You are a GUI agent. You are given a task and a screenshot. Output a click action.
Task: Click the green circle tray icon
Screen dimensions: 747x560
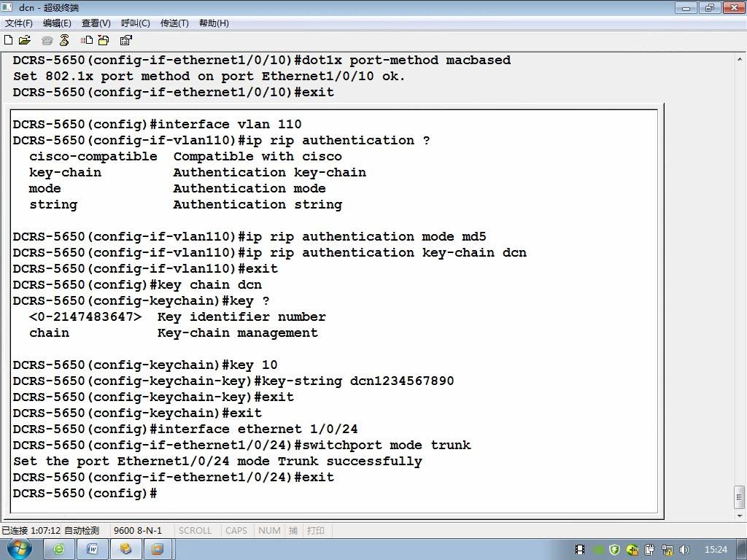pos(597,550)
